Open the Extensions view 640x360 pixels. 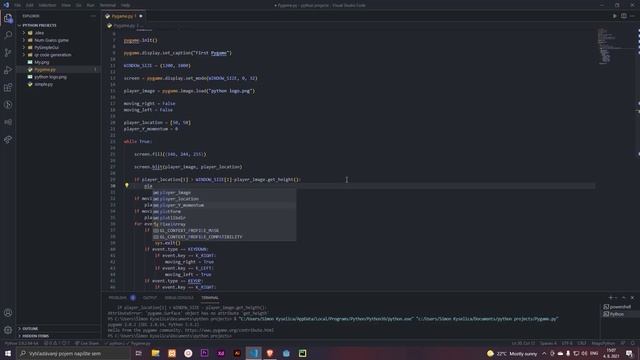point(8,87)
